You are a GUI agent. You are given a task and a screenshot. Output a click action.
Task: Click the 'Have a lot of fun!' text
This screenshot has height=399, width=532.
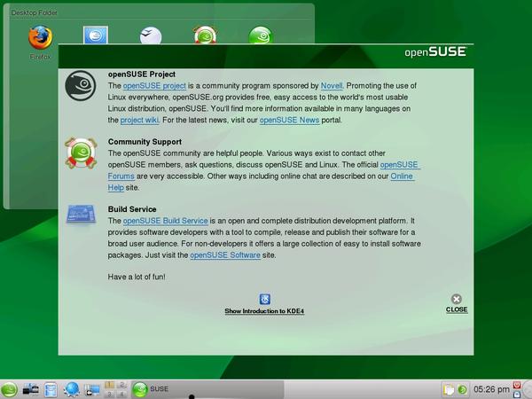pyautogui.click(x=137, y=277)
